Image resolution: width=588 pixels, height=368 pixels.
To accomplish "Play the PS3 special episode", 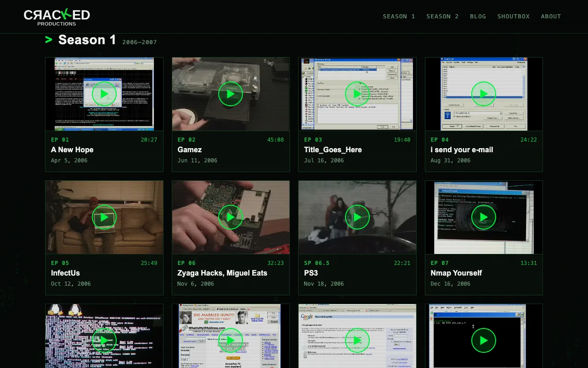I will coord(357,217).
